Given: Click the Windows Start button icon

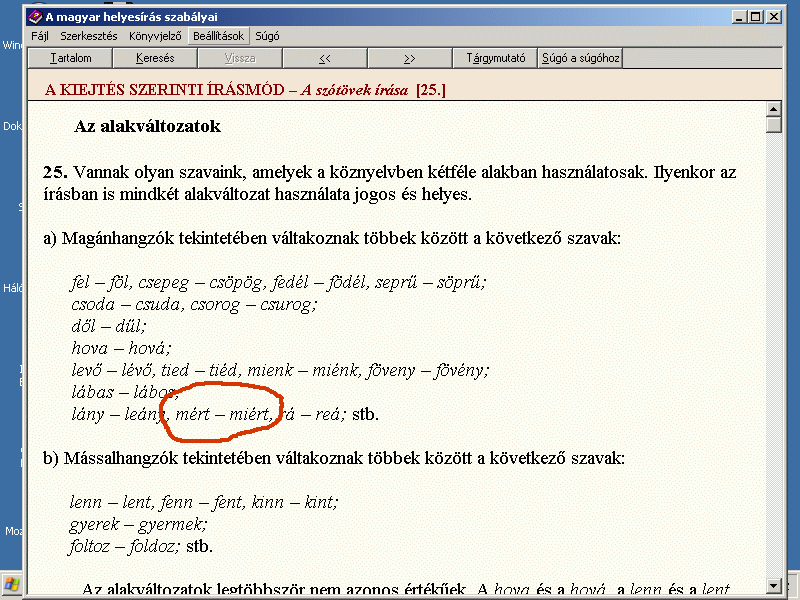Looking at the screenshot, I should [x=11, y=585].
